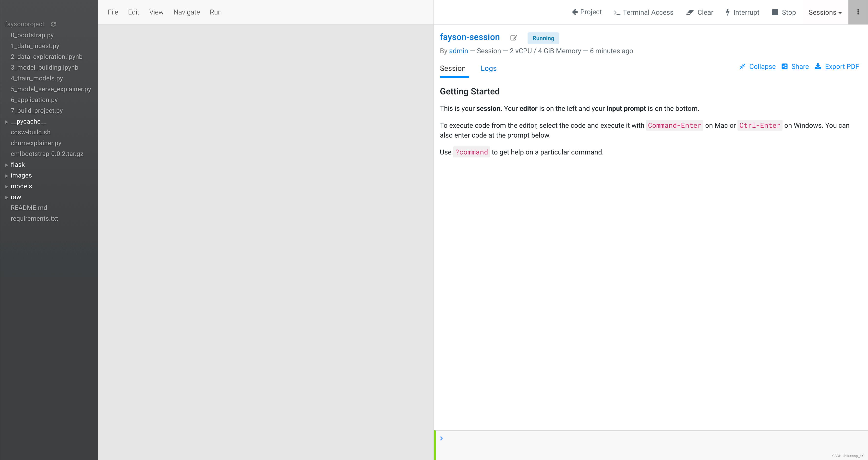Open the Sessions dropdown

pos(825,13)
